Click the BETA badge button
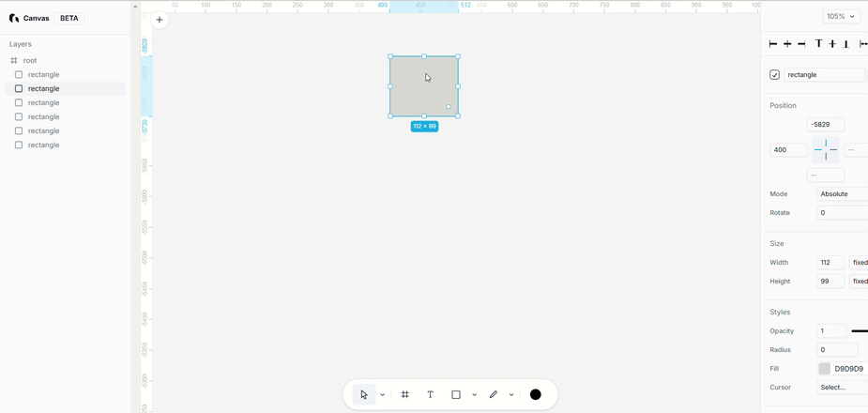Screen dimensions: 868x413 point(69,19)
